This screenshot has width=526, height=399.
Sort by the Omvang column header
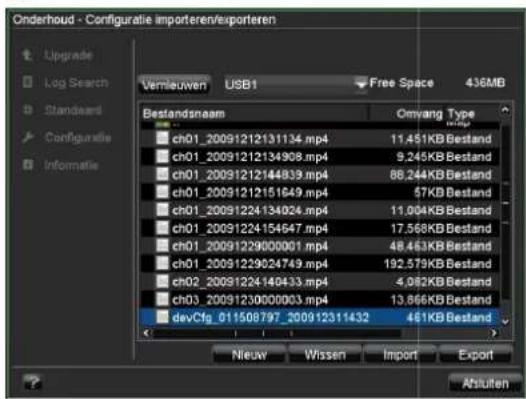click(x=419, y=114)
